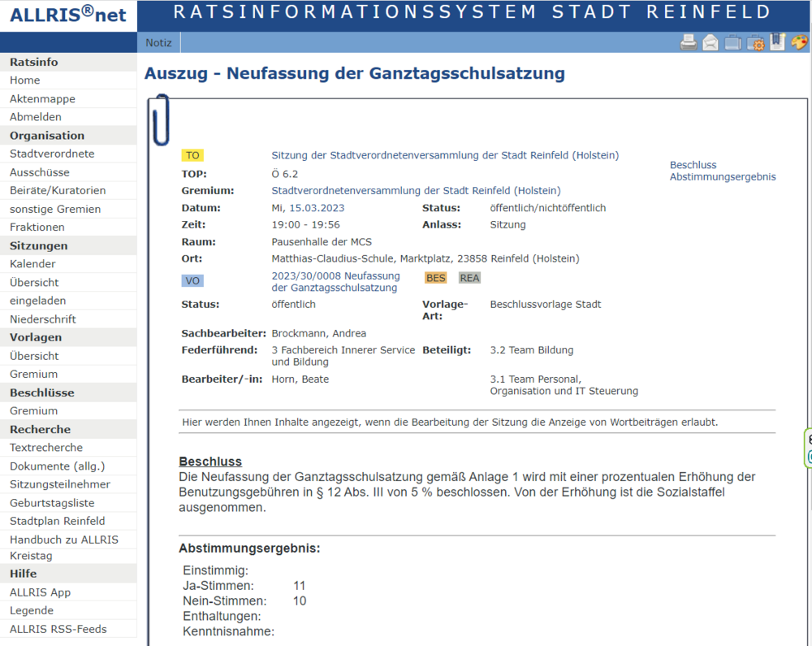This screenshot has width=812, height=646.
Task: Go to Home in the sidebar
Action: [25, 80]
